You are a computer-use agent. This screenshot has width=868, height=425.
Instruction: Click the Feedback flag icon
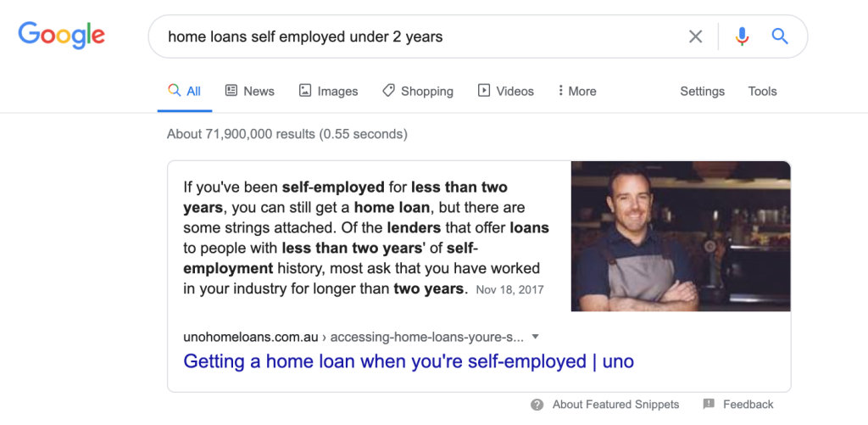coord(709,404)
